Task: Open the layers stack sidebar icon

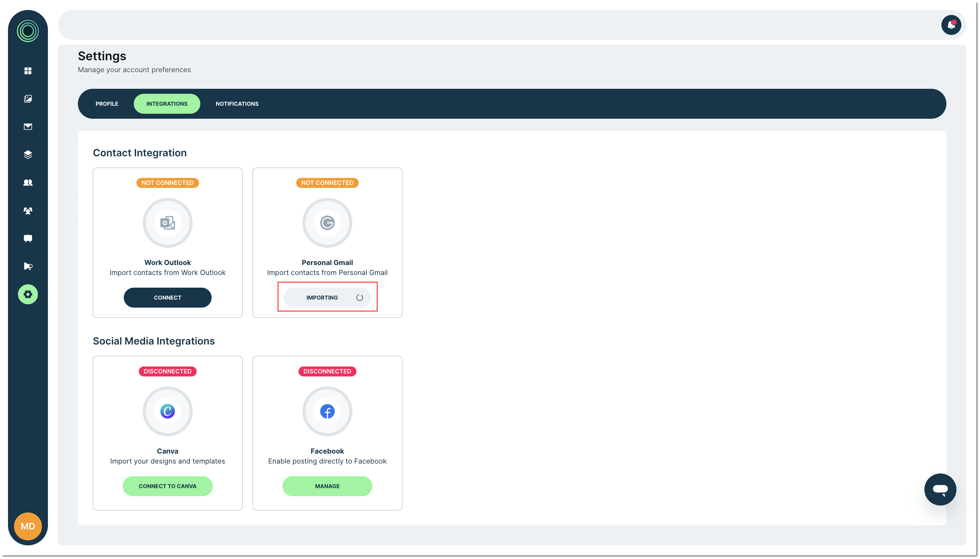Action: [28, 154]
